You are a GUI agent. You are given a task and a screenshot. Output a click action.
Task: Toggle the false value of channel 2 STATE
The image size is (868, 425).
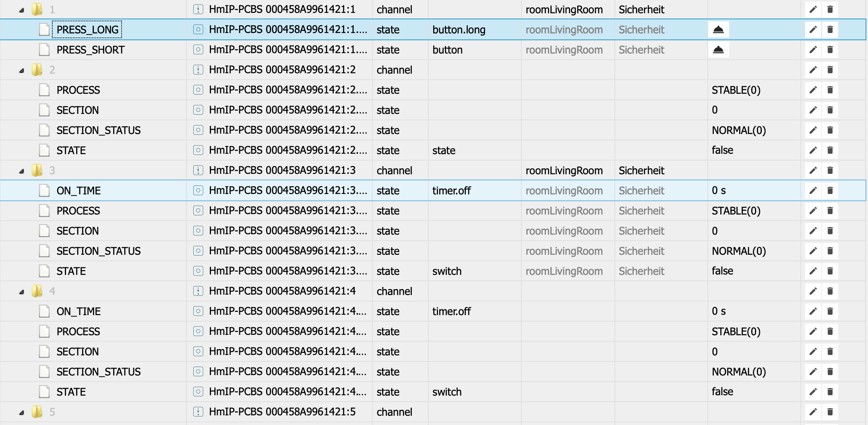722,151
